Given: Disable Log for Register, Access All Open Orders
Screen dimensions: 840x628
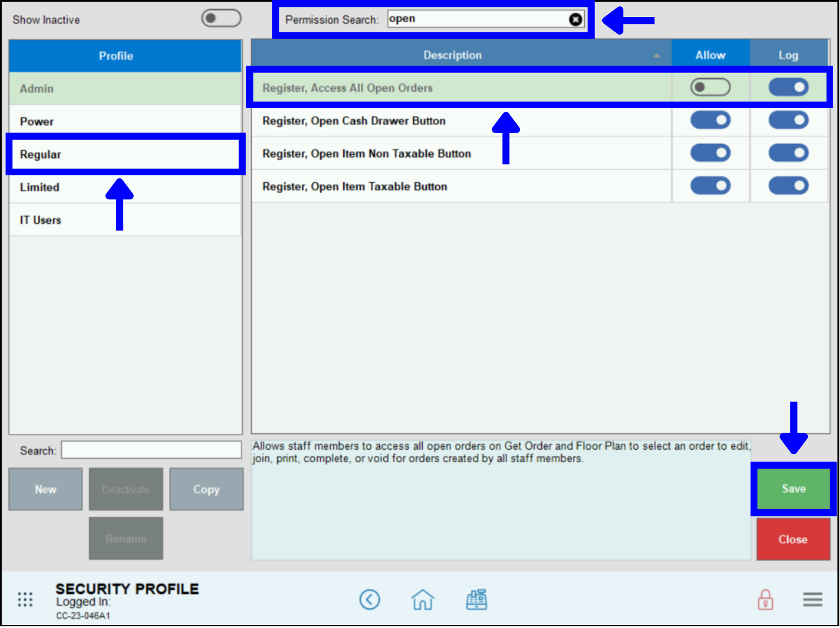Looking at the screenshot, I should click(788, 87).
